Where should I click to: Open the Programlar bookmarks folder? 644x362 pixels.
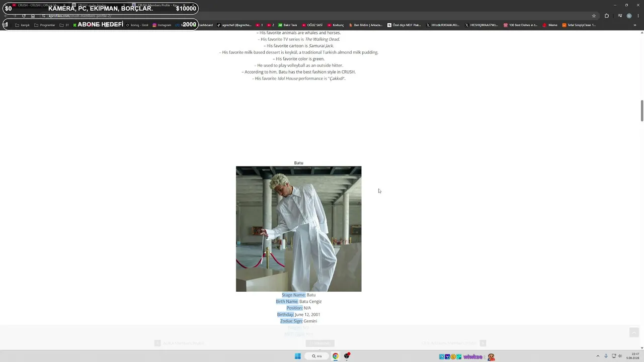45,25
